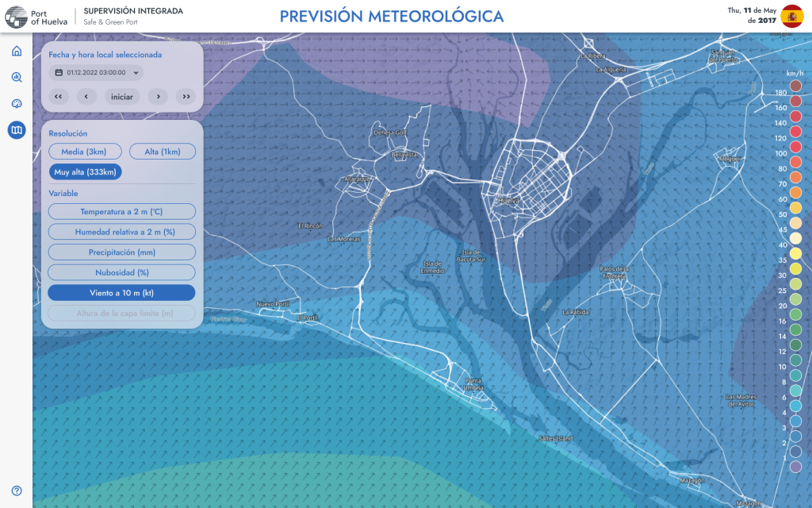Viewport: 812px width, 508px height.
Task: Open the dashboard gauge icon
Action: [x=17, y=104]
